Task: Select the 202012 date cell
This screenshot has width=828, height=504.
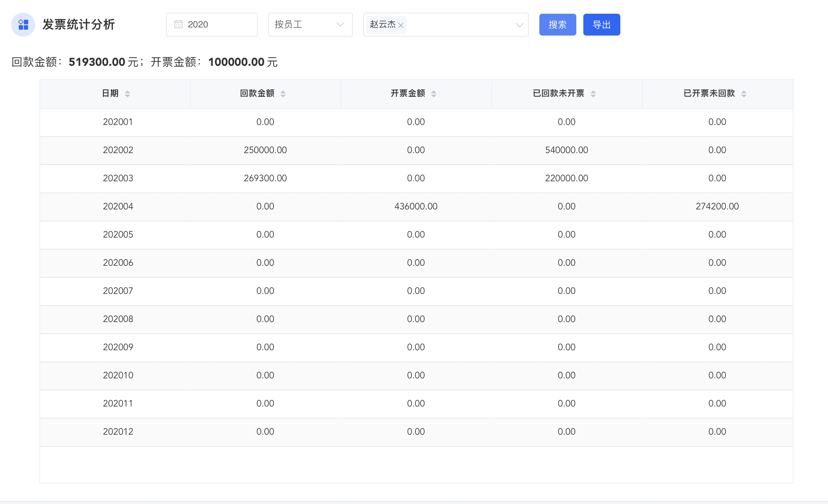Action: point(118,431)
